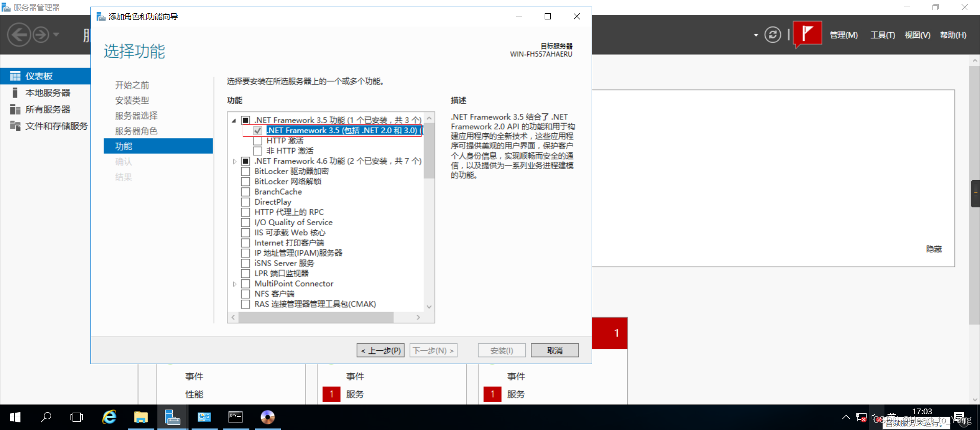Click the taskbar clock showing 17:03

click(922, 412)
